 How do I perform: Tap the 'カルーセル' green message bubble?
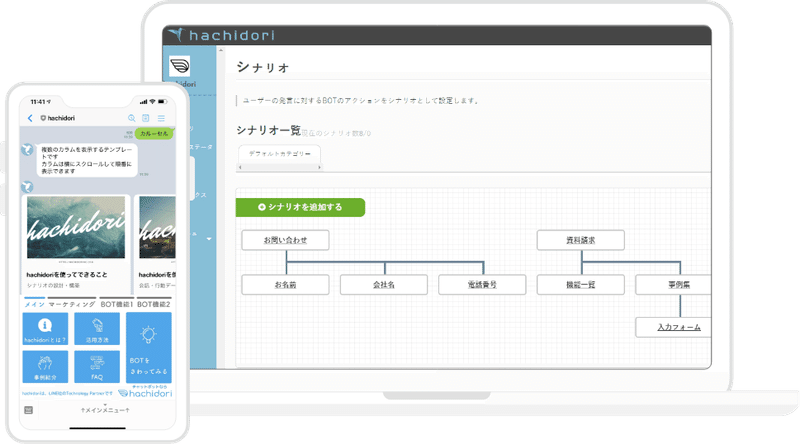tap(154, 134)
